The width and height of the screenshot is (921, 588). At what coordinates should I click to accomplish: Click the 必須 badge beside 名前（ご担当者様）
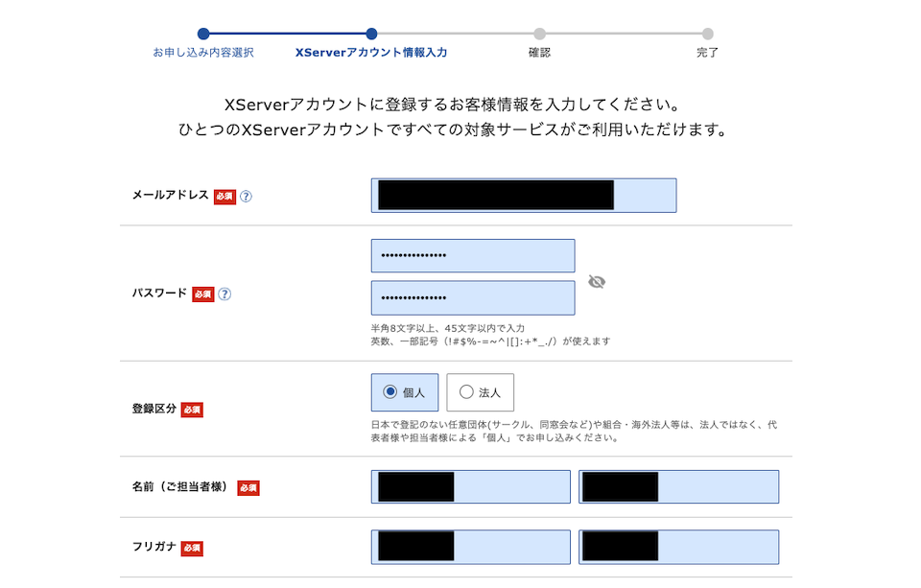coord(248,487)
